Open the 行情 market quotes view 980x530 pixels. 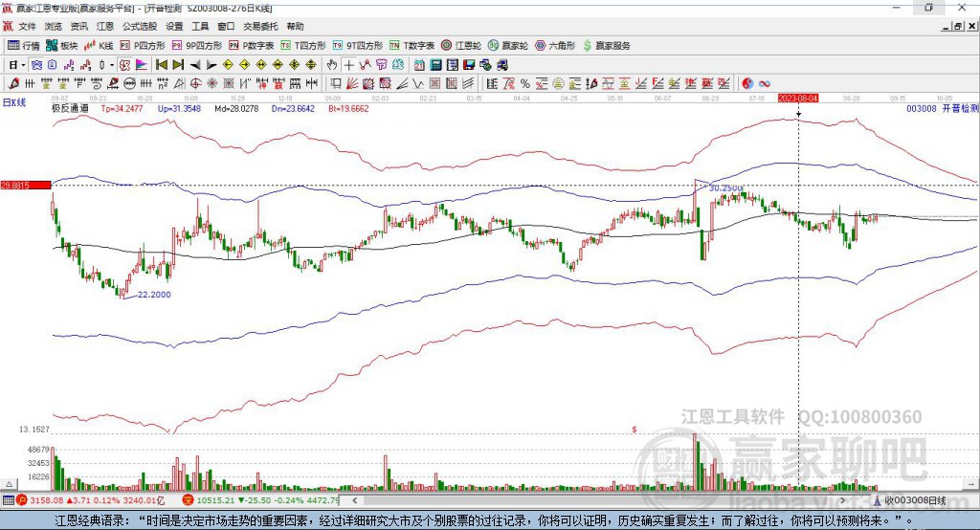click(23, 46)
